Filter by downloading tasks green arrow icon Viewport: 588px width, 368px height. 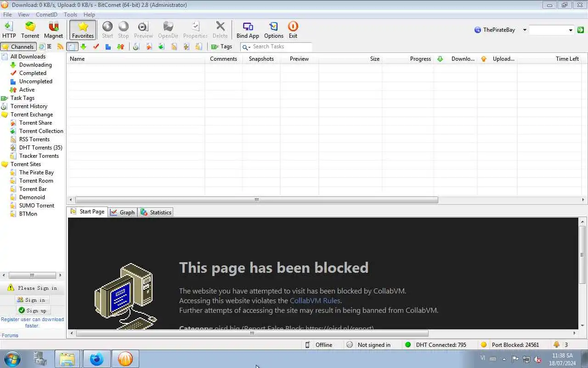click(83, 46)
